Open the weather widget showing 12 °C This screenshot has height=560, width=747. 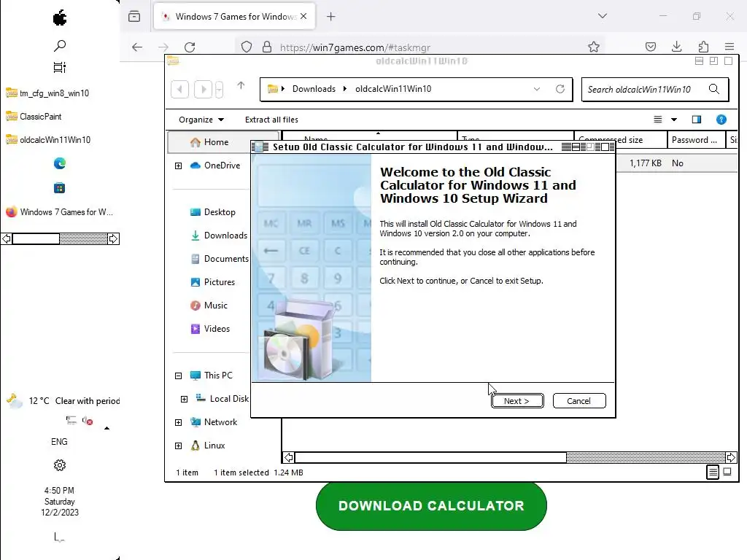coord(63,401)
